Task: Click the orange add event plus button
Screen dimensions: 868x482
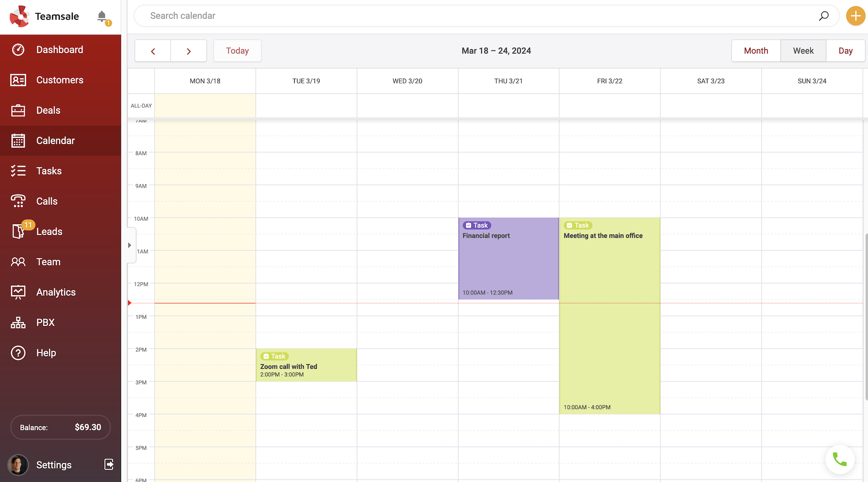Action: pyautogui.click(x=855, y=16)
